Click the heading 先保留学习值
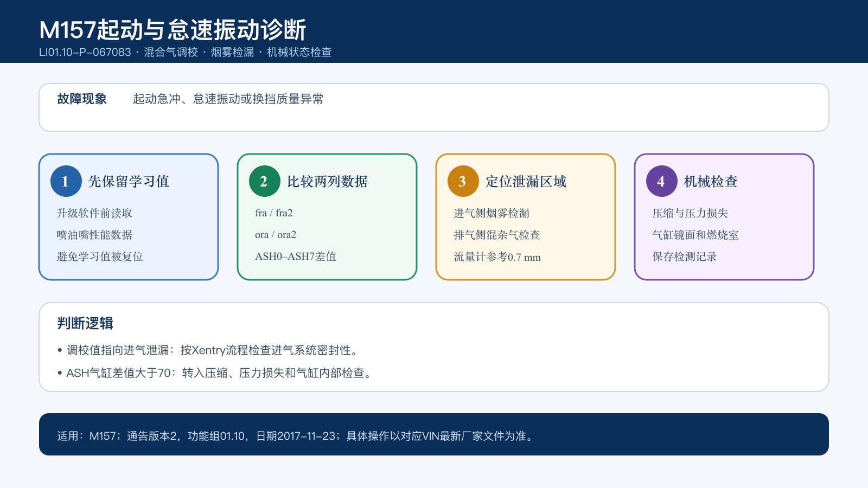This screenshot has height=488, width=868. pos(129,181)
